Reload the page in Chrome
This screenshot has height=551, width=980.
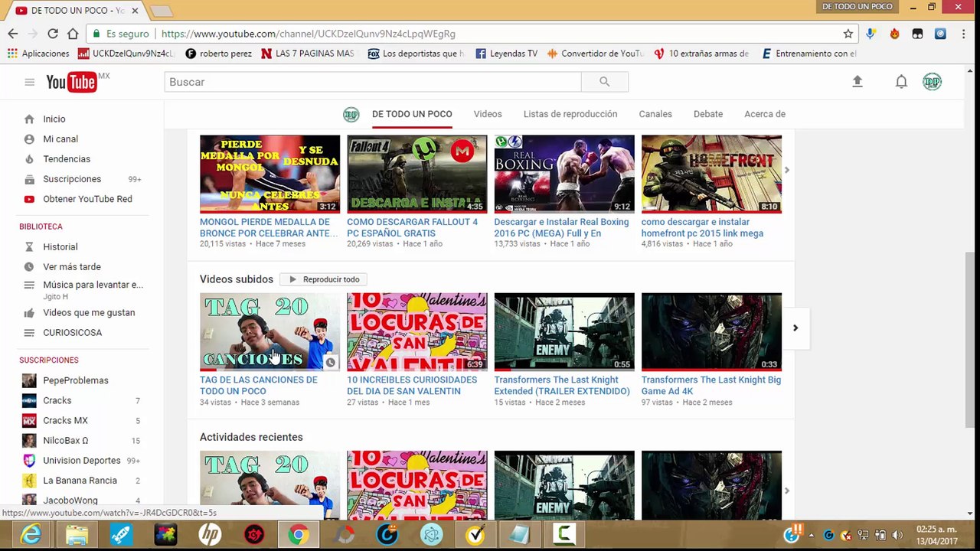pos(53,34)
